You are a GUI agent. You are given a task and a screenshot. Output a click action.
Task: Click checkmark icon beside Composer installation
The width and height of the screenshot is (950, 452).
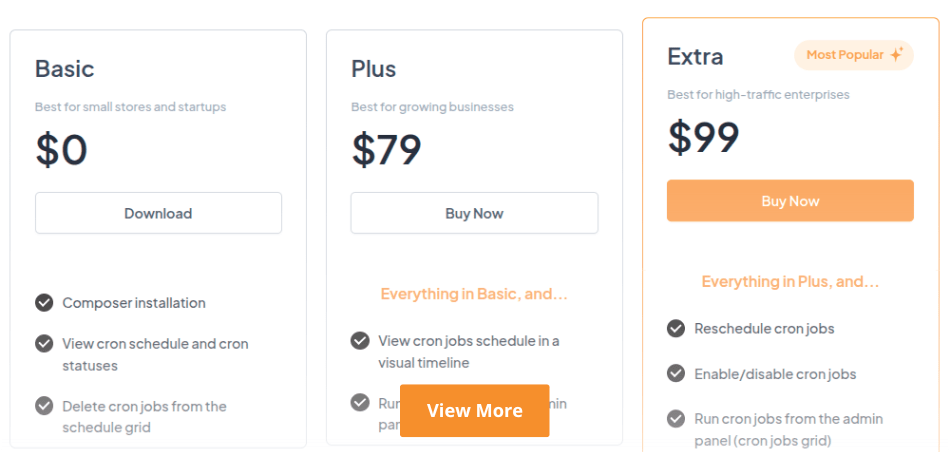click(44, 302)
